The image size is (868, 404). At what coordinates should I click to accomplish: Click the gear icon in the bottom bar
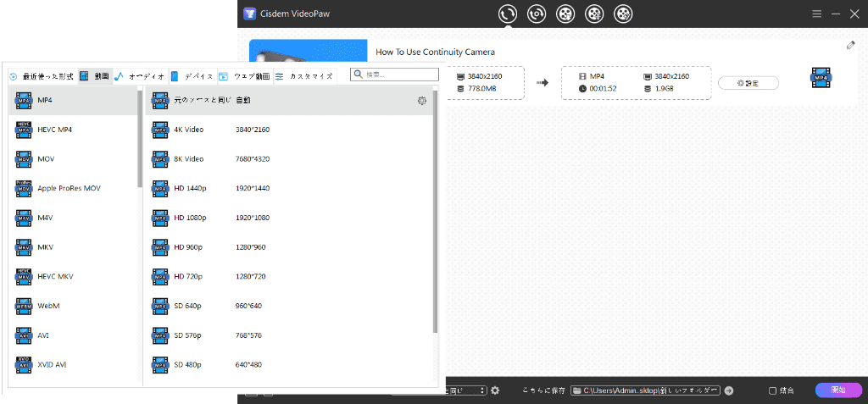[495, 390]
